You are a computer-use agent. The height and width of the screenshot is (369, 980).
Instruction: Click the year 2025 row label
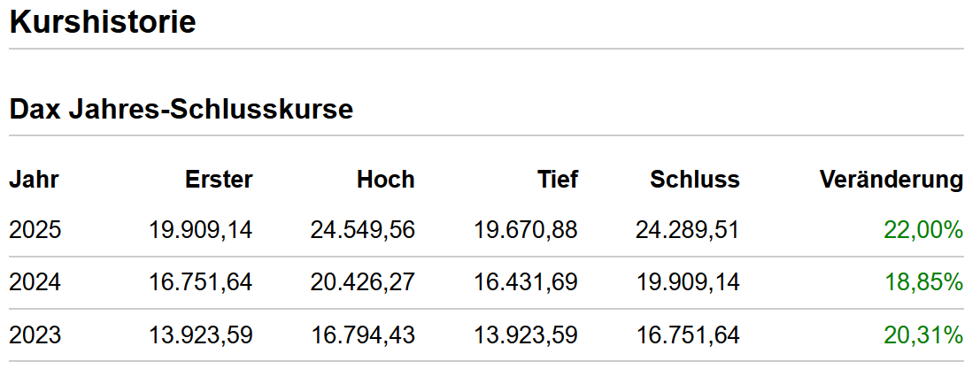(x=35, y=230)
